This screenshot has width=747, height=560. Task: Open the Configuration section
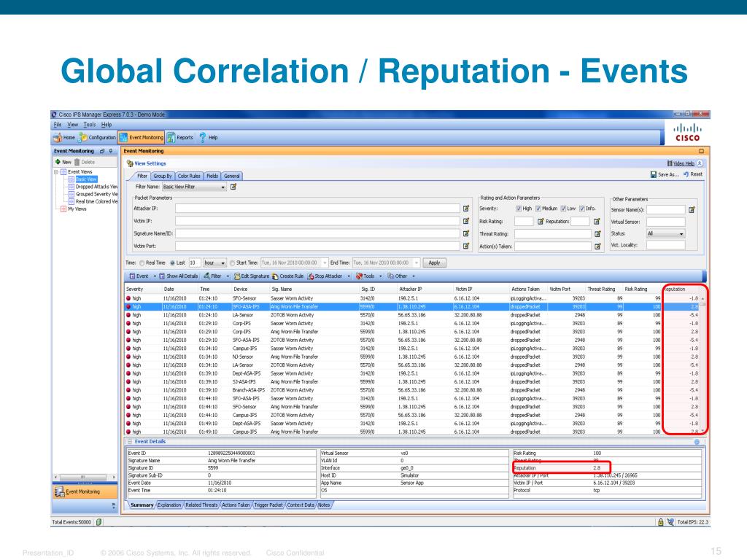(x=97, y=138)
